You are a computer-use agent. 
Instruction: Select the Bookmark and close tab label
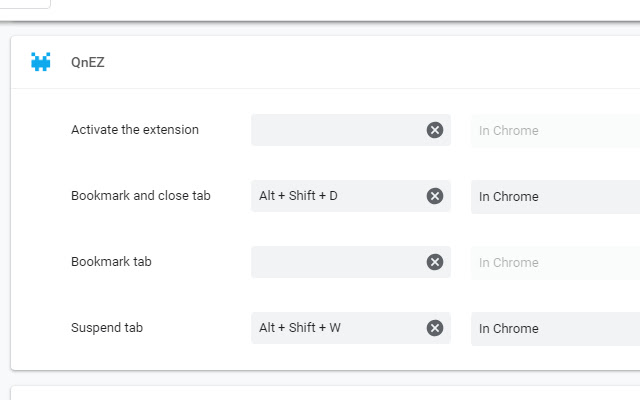coord(141,196)
